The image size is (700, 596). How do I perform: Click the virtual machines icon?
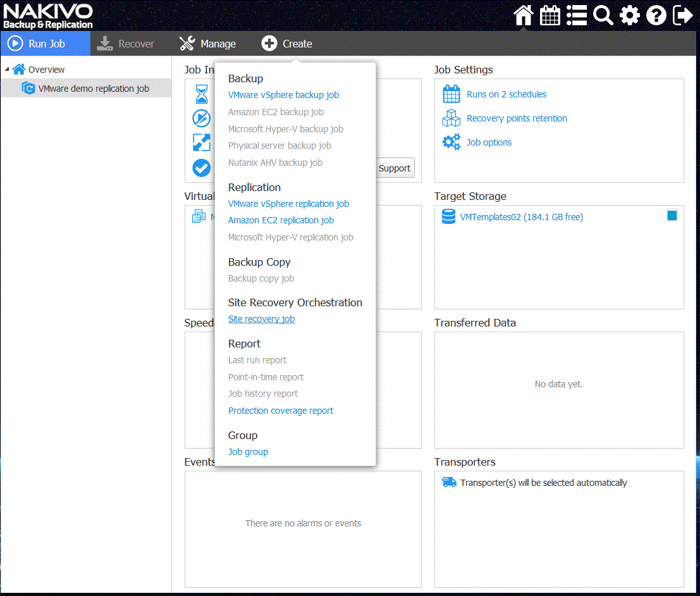click(x=199, y=216)
